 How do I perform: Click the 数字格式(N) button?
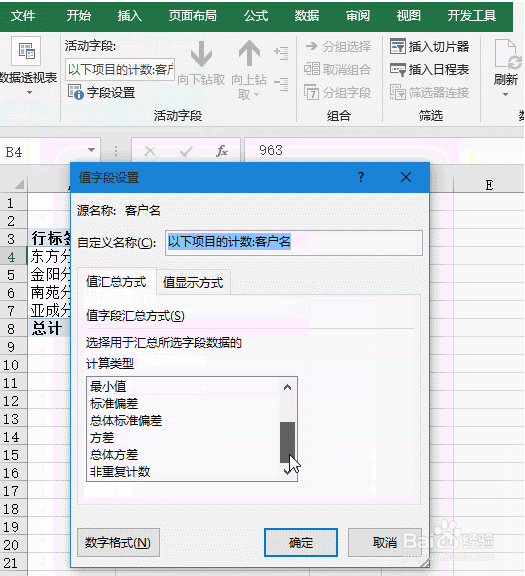[x=118, y=542]
